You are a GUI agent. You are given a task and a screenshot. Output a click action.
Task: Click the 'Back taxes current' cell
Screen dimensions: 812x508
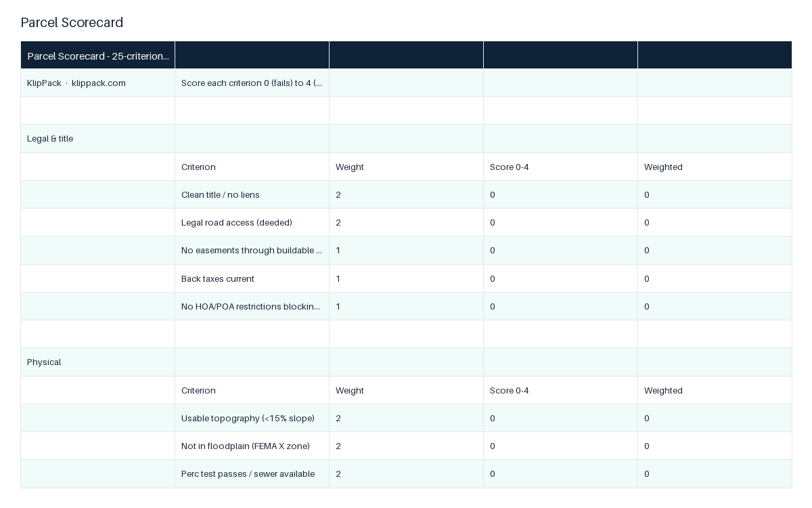click(252, 278)
